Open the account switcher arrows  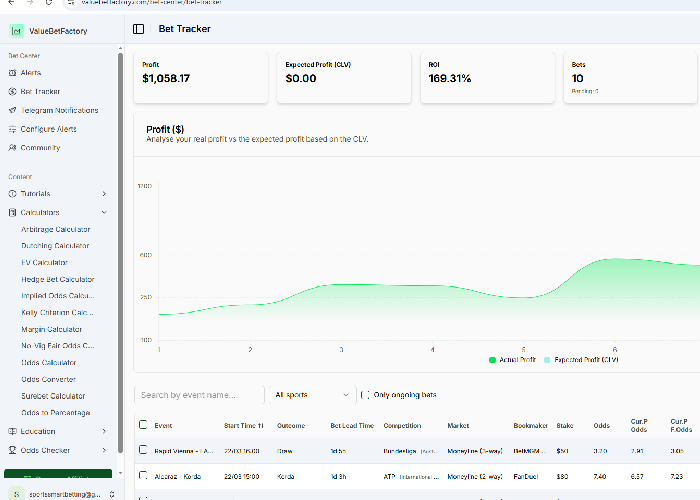point(112,494)
